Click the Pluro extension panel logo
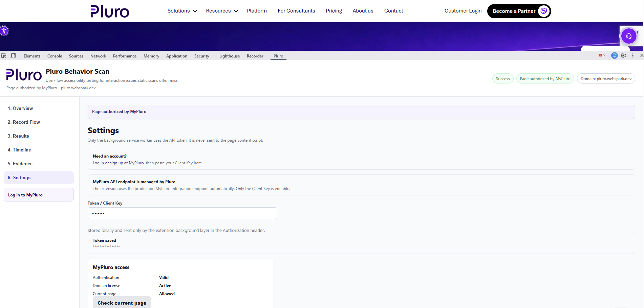644x308 pixels. 24,75
